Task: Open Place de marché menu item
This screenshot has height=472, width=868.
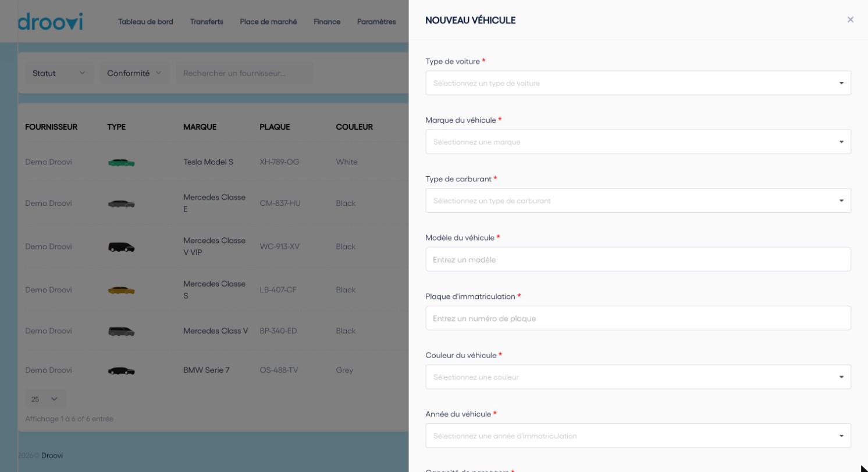Action: pyautogui.click(x=268, y=22)
